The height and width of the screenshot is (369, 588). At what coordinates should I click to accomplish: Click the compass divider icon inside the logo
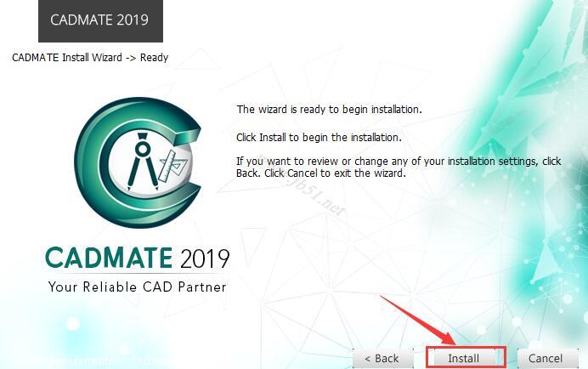coord(143,161)
